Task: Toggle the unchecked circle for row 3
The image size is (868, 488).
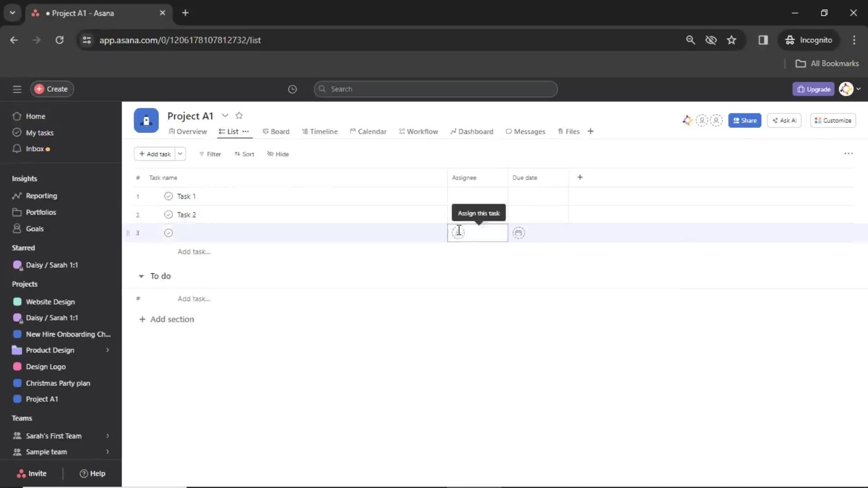Action: tap(168, 232)
